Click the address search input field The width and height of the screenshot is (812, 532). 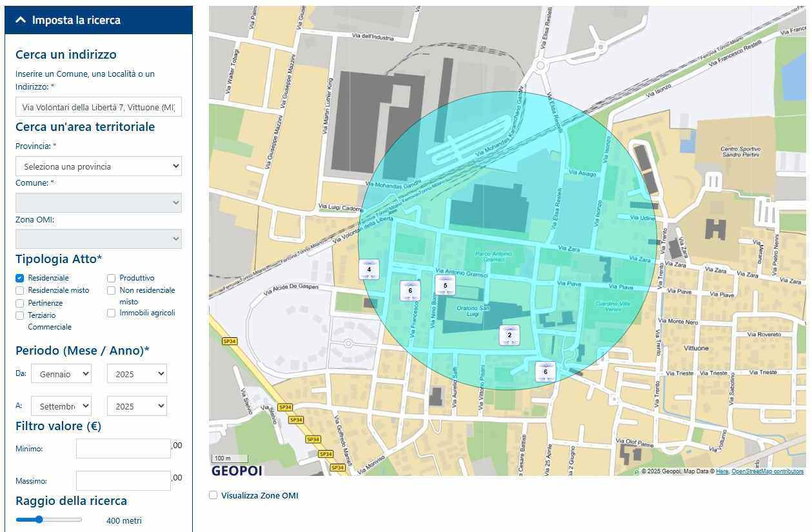click(x=98, y=107)
